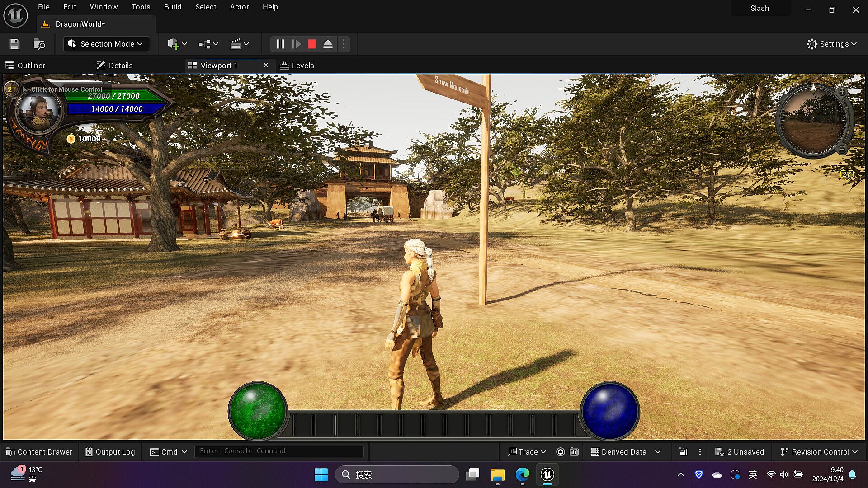Open the Add Actor cube dropdown

(x=177, y=44)
